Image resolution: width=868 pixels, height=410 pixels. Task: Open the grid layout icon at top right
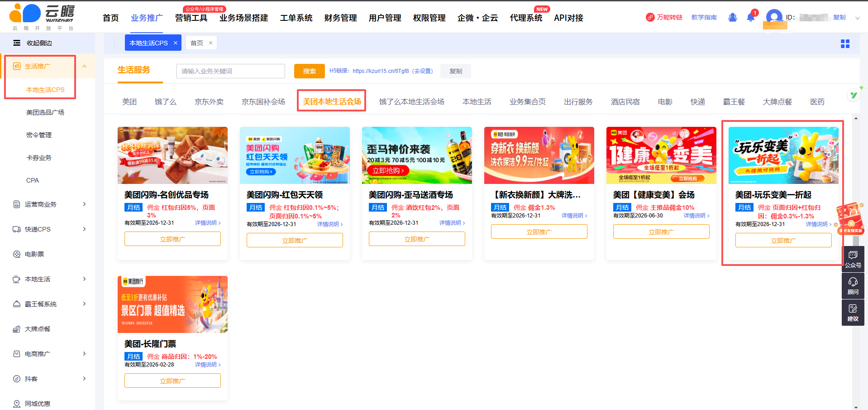(x=845, y=43)
